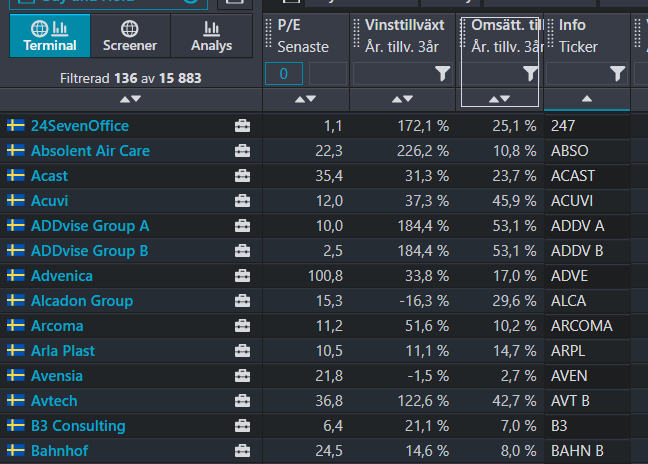Toggle sort arrows under Omsätt. tillväxt column
The height and width of the screenshot is (464, 648).
coord(499,99)
